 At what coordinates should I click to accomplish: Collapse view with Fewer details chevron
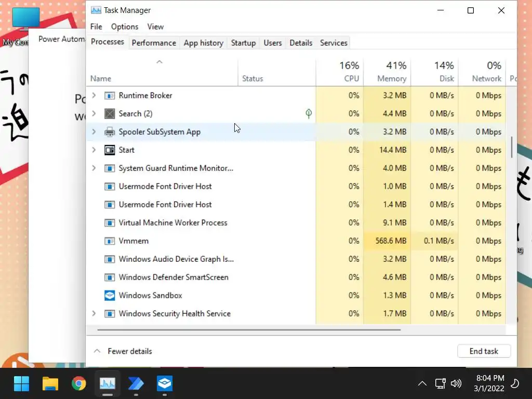97,351
